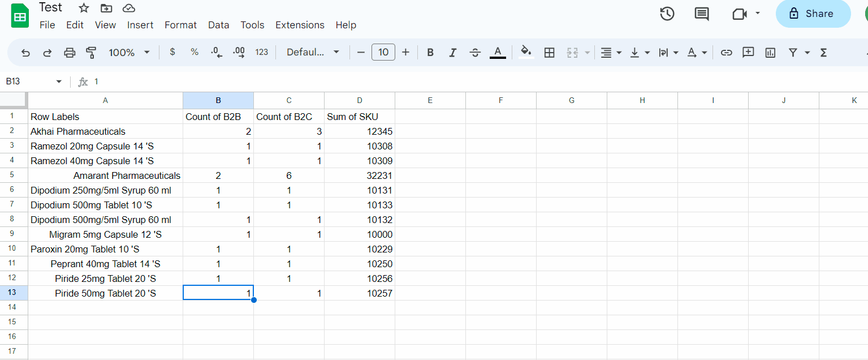Insert a link using the toolbar
The image size is (868, 360).
click(x=726, y=52)
